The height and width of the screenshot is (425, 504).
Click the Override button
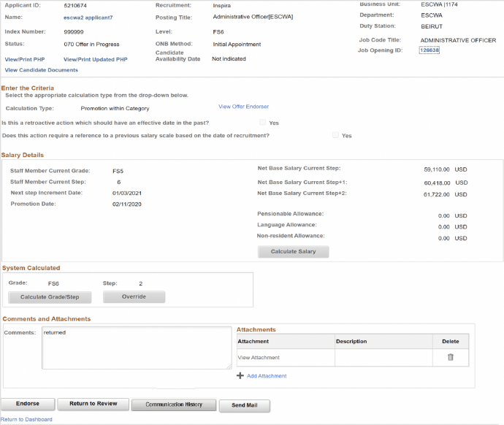[134, 296]
